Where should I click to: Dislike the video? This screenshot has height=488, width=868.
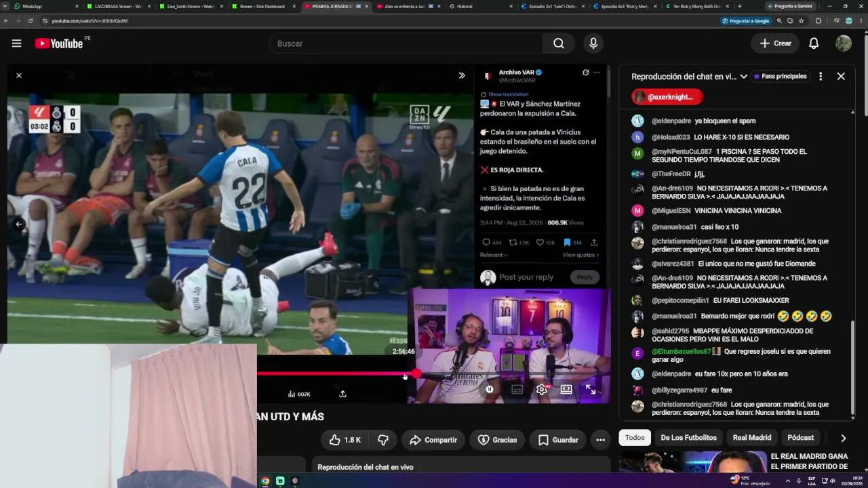(383, 440)
